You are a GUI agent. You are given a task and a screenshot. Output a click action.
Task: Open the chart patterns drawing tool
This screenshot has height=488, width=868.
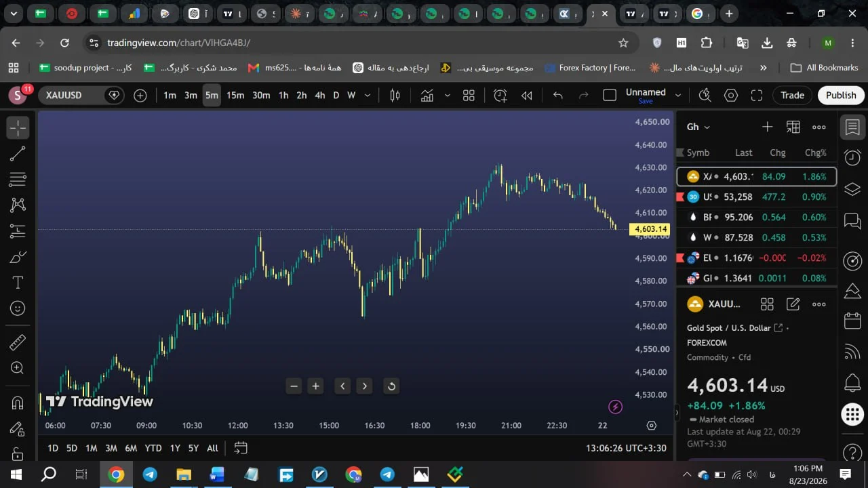point(18,205)
